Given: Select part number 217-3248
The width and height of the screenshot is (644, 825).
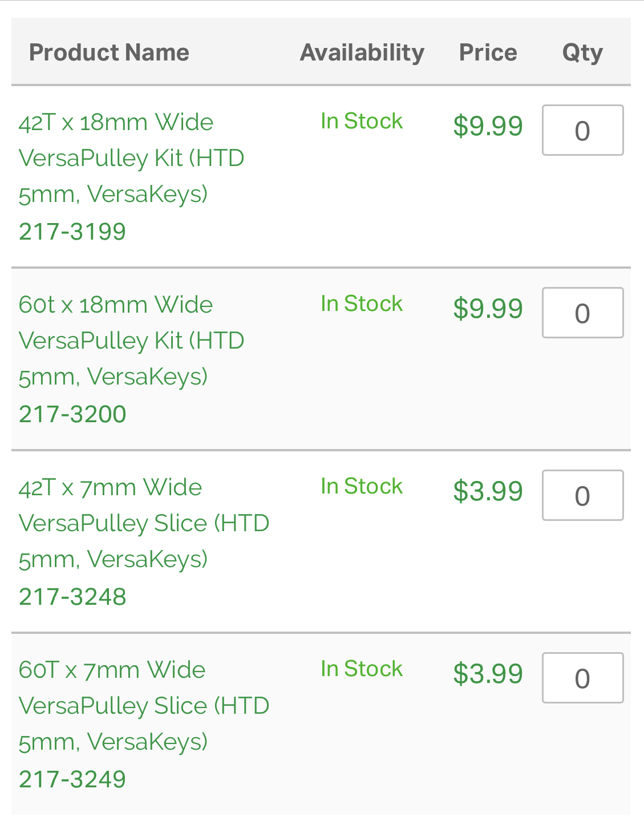Looking at the screenshot, I should point(72,597).
